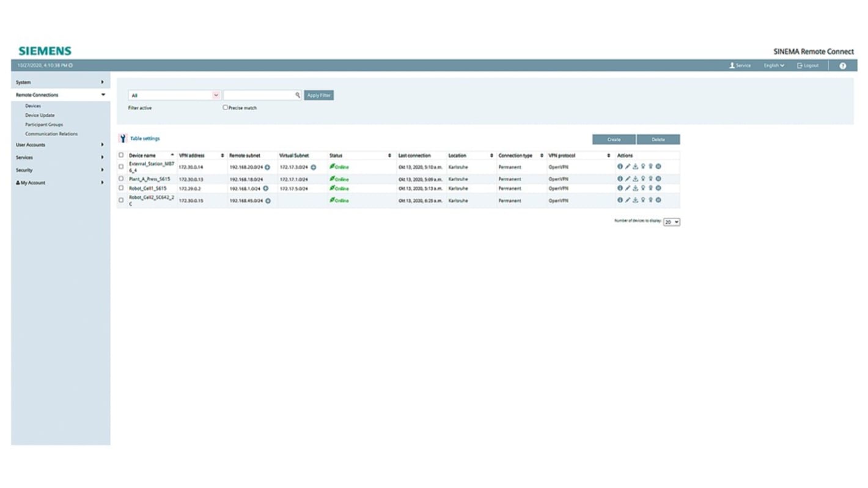Click virtual subnet 172.17.1.0/24 cell

click(x=294, y=179)
